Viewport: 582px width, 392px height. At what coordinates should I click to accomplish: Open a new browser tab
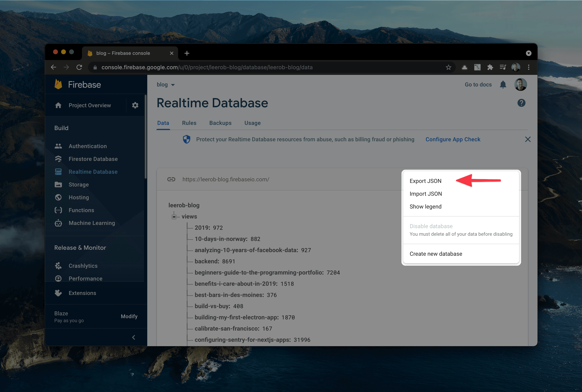(x=187, y=53)
